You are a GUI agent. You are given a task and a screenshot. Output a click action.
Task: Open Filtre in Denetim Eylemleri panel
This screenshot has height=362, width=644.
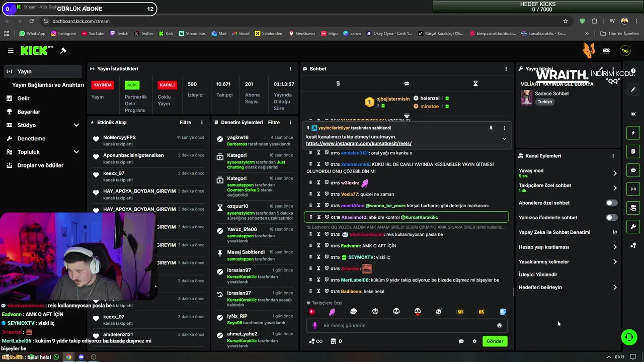tap(274, 122)
